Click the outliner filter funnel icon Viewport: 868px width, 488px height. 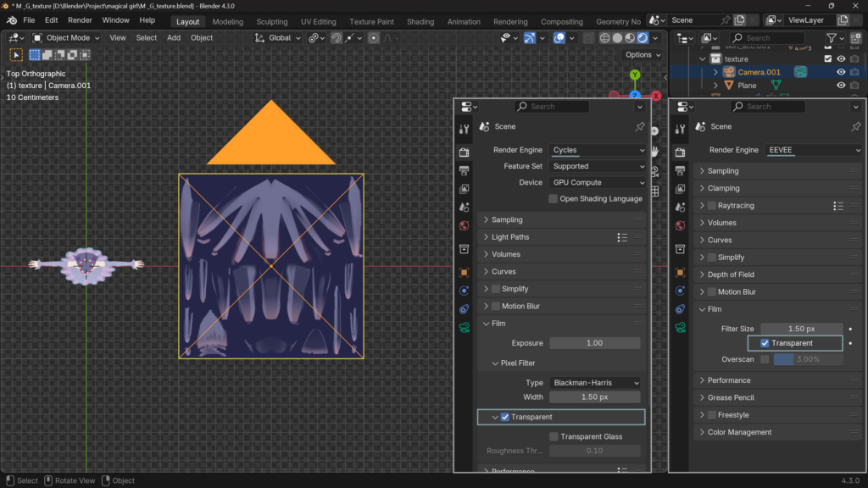tap(832, 38)
